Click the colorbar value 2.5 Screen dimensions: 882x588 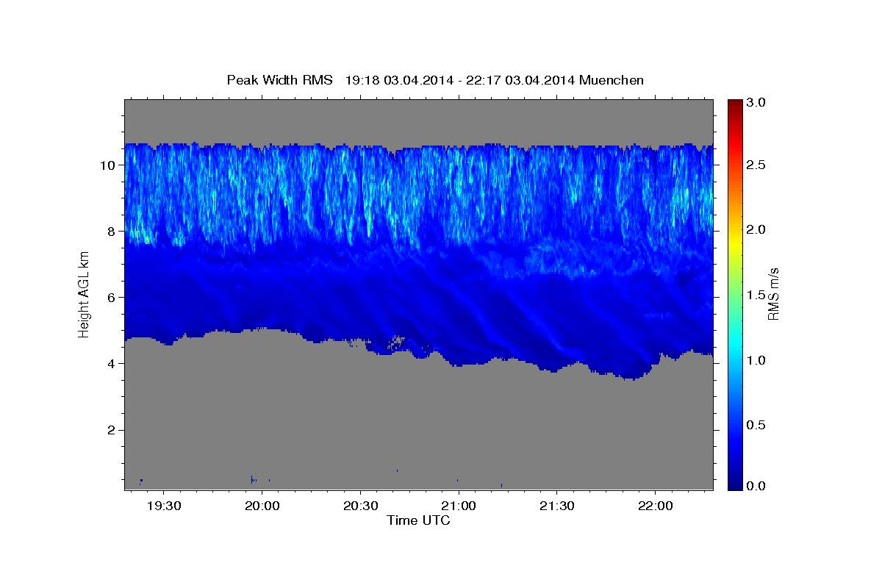[756, 165]
